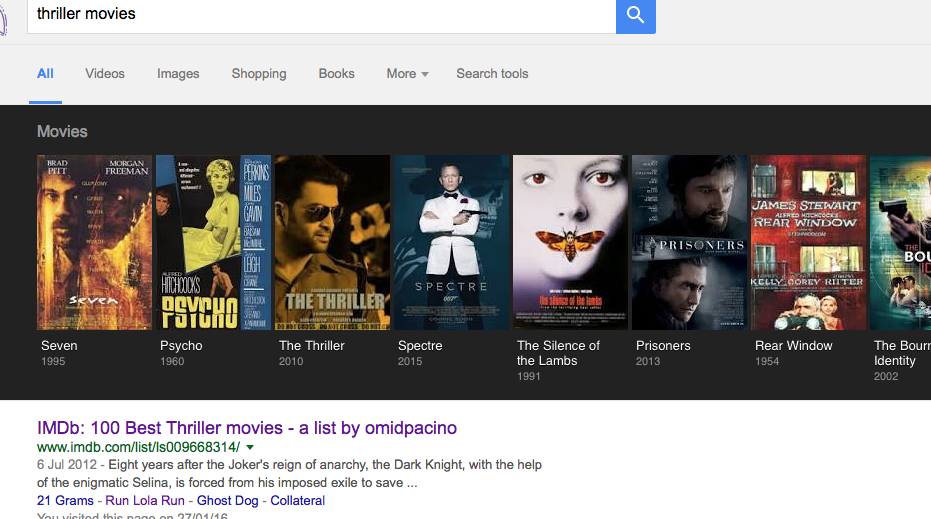Click the 2013 year under Prisoners
The height and width of the screenshot is (519, 931).
(648, 361)
